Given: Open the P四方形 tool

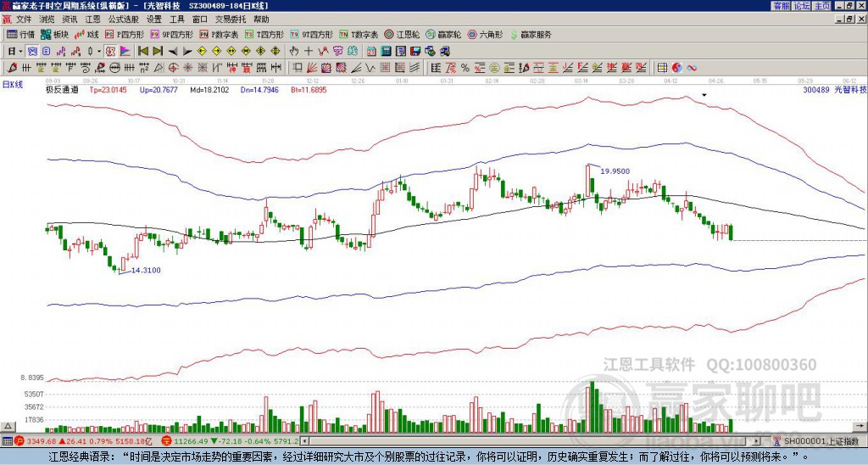Looking at the screenshot, I should pos(125,34).
